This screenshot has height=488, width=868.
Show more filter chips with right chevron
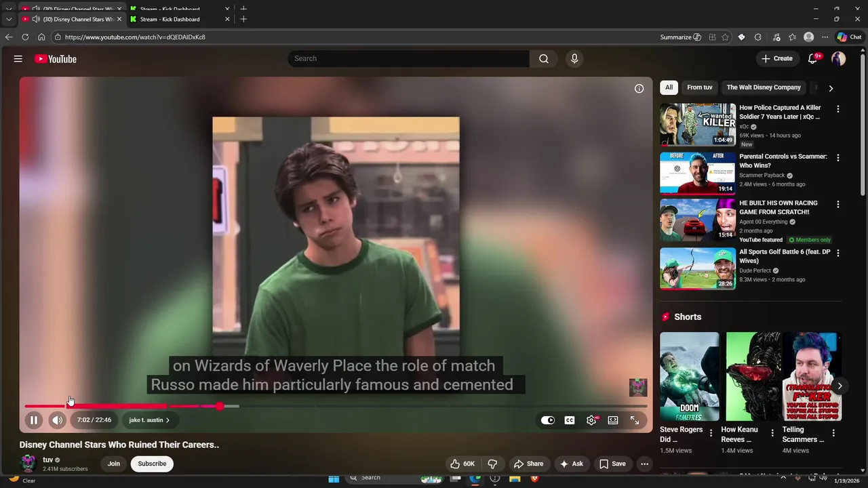[x=831, y=88]
